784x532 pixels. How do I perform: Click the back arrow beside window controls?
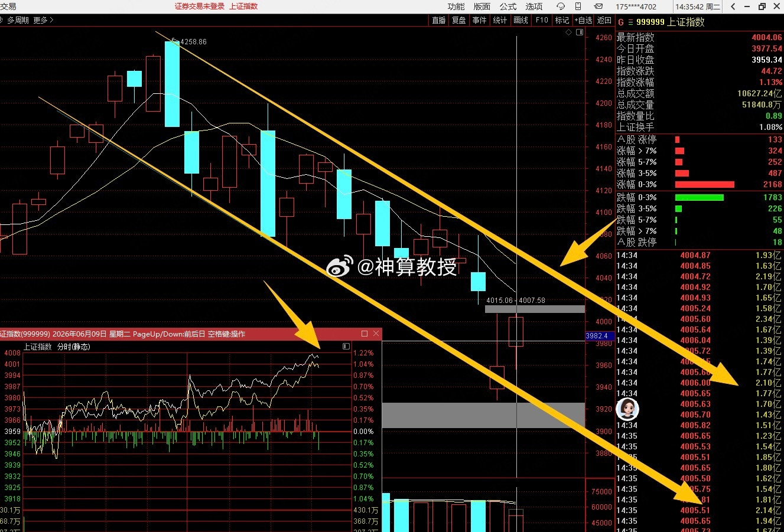(733, 6)
